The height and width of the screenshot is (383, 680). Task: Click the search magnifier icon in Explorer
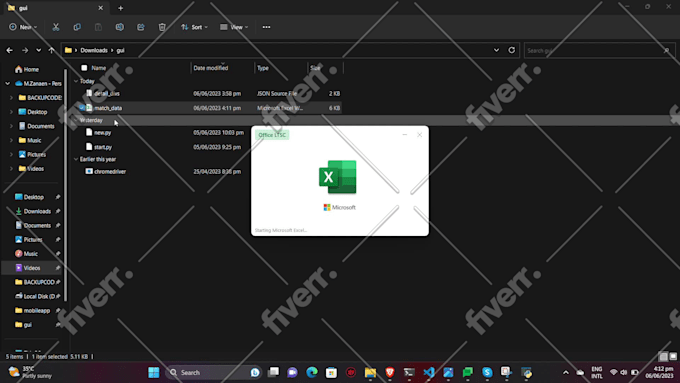click(x=667, y=51)
